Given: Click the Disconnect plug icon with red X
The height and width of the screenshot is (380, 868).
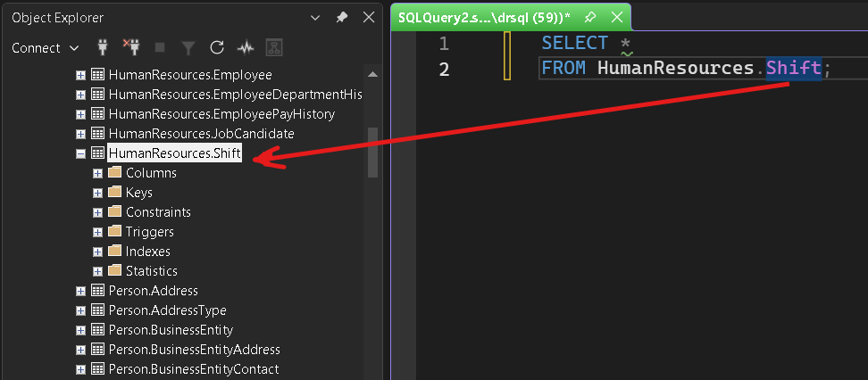Looking at the screenshot, I should (x=131, y=48).
